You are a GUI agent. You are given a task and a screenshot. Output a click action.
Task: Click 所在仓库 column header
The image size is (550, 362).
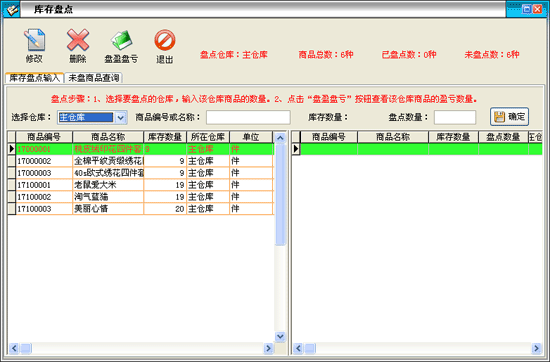coord(208,137)
